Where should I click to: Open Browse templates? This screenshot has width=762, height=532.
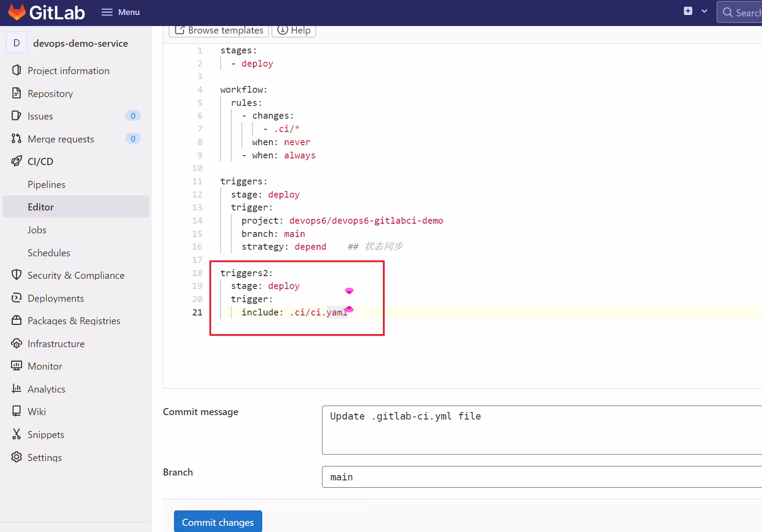tap(219, 30)
